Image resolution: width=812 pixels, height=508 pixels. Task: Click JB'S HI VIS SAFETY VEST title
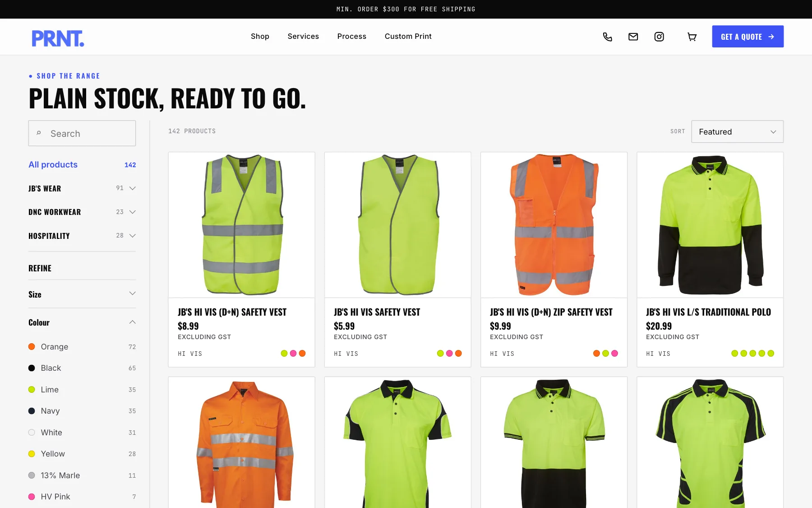[x=377, y=312]
